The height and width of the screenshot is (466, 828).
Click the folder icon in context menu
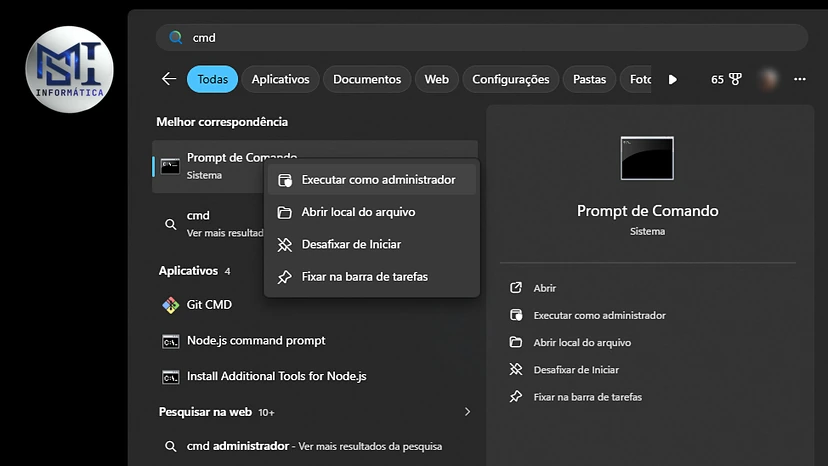[x=285, y=212]
